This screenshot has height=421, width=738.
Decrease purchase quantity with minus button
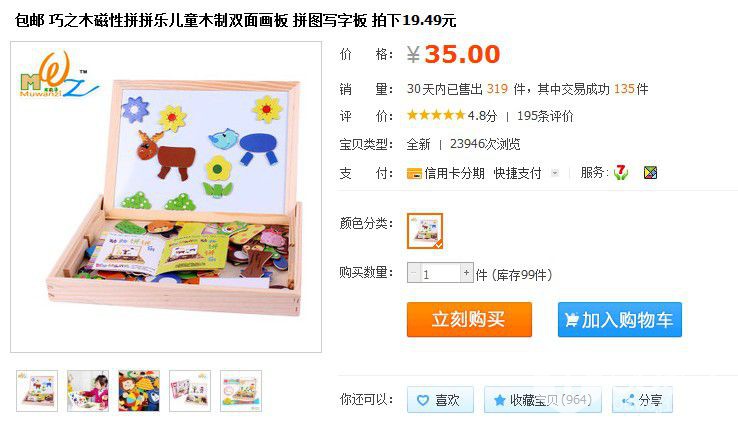click(x=414, y=273)
